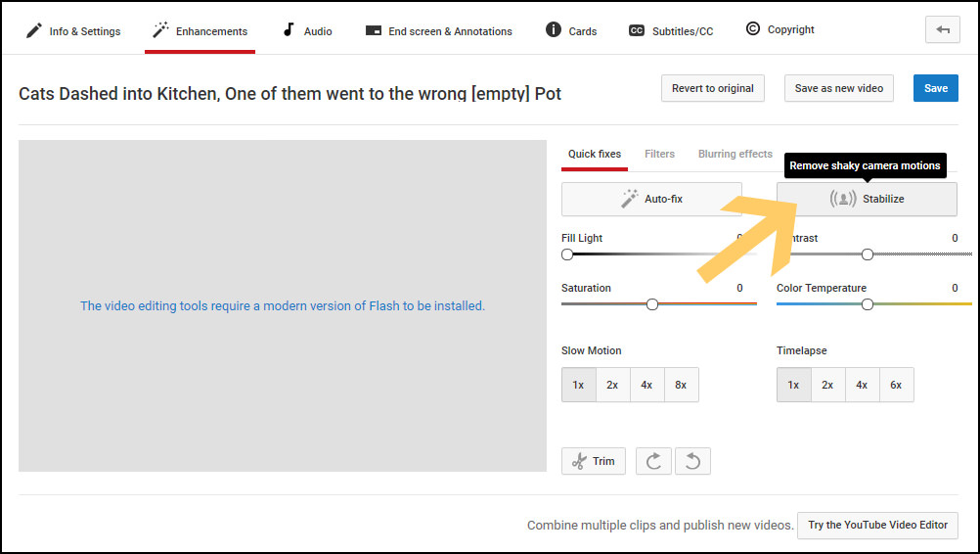This screenshot has height=554, width=980.
Task: Open the Audio tab
Action: coord(307,31)
